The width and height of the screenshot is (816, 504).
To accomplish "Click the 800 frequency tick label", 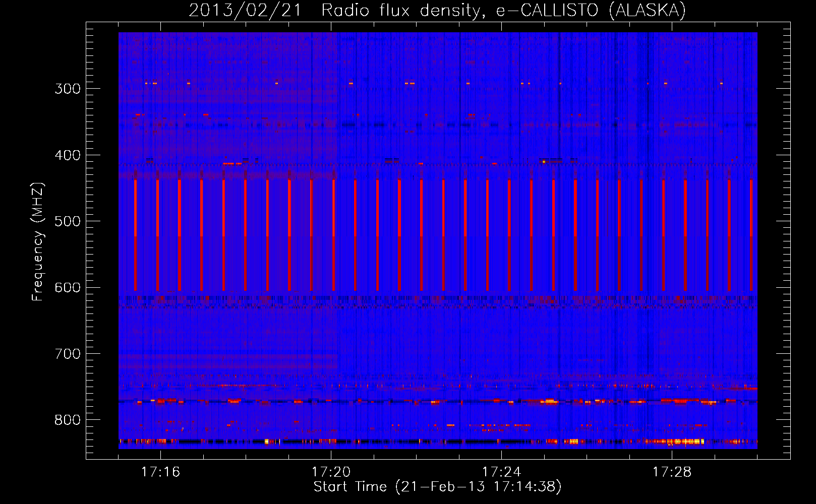I will (68, 420).
